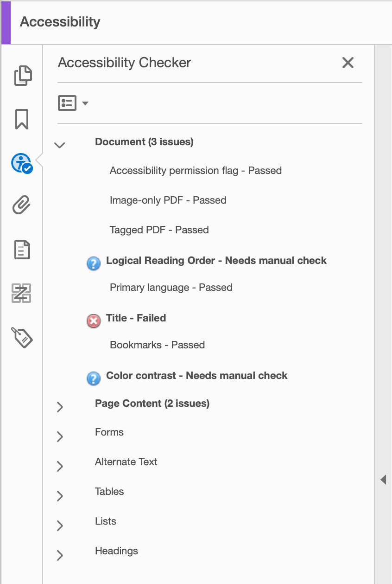Open the Content panel icon
This screenshot has width=392, height=584.
coord(22,249)
